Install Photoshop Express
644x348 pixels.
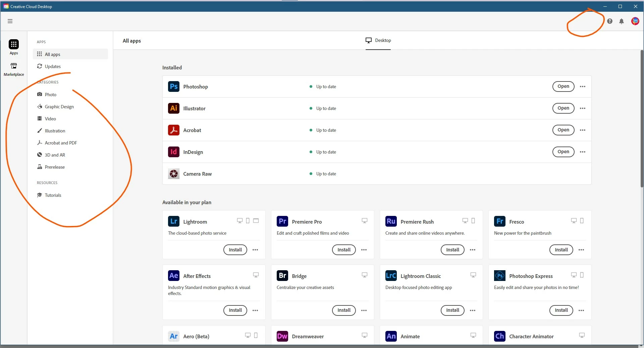[561, 310]
